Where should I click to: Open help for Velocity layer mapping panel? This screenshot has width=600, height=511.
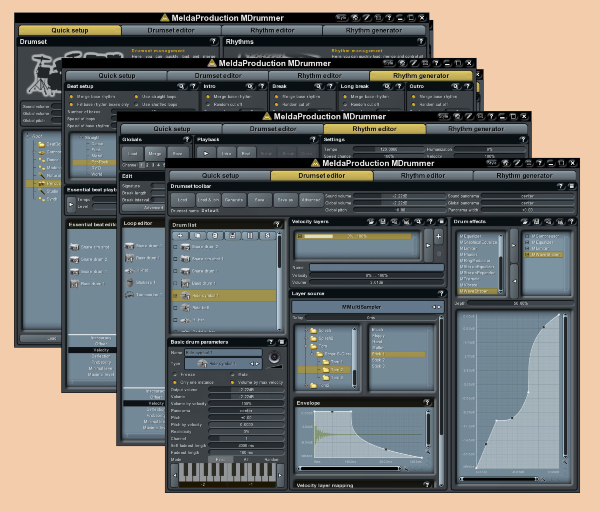tap(427, 485)
